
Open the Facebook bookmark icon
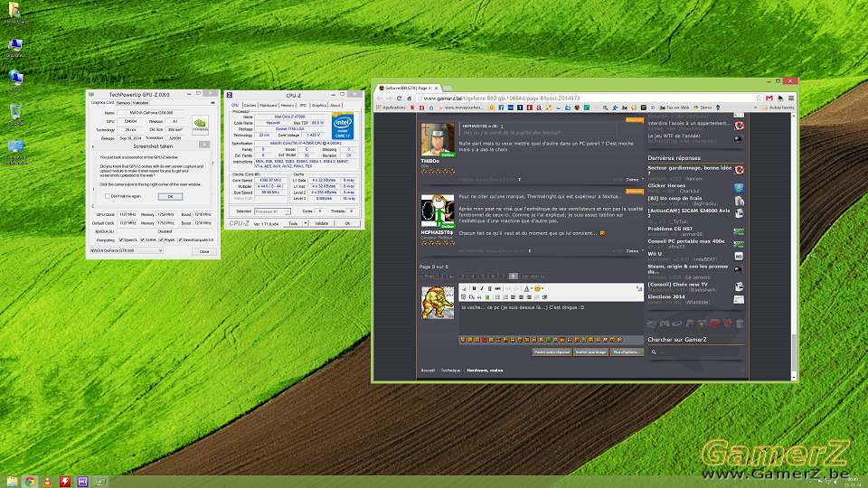click(501, 108)
